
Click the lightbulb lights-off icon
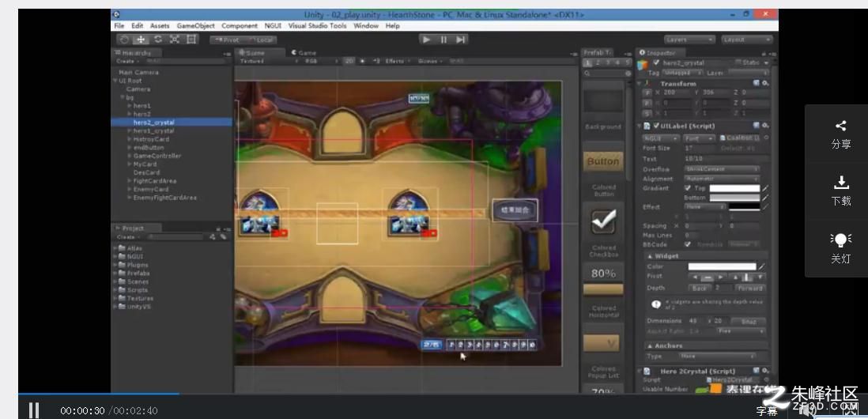coord(840,239)
